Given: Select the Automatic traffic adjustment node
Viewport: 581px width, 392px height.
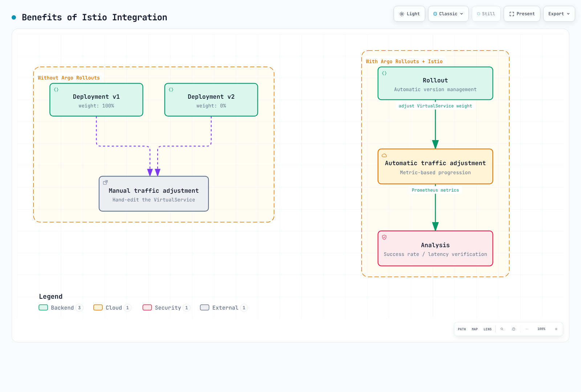Looking at the screenshot, I should coord(435,167).
